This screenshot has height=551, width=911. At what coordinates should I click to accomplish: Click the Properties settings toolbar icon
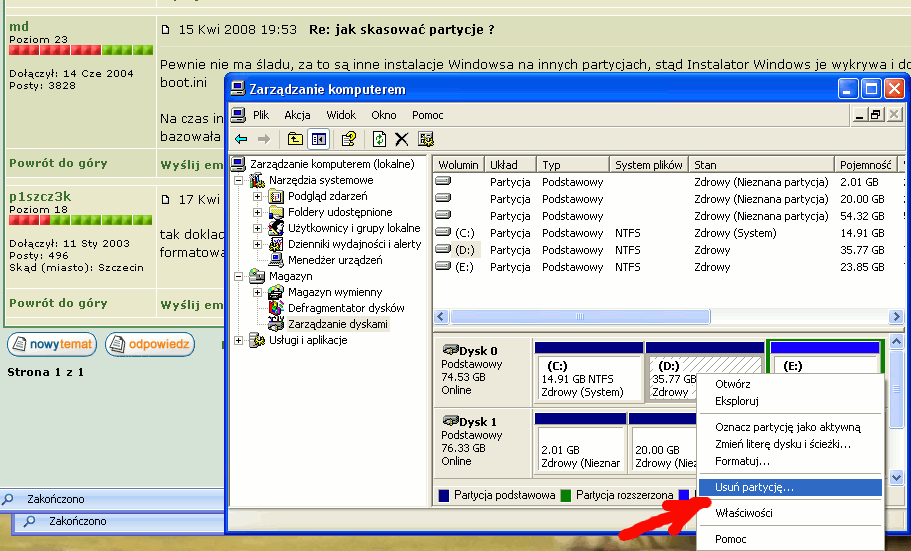tap(426, 139)
